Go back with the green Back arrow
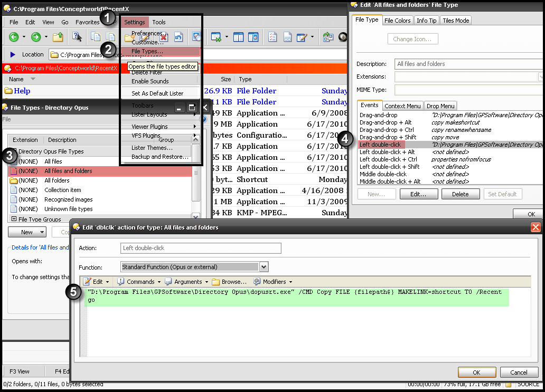The width and height of the screenshot is (545, 392). (14, 37)
